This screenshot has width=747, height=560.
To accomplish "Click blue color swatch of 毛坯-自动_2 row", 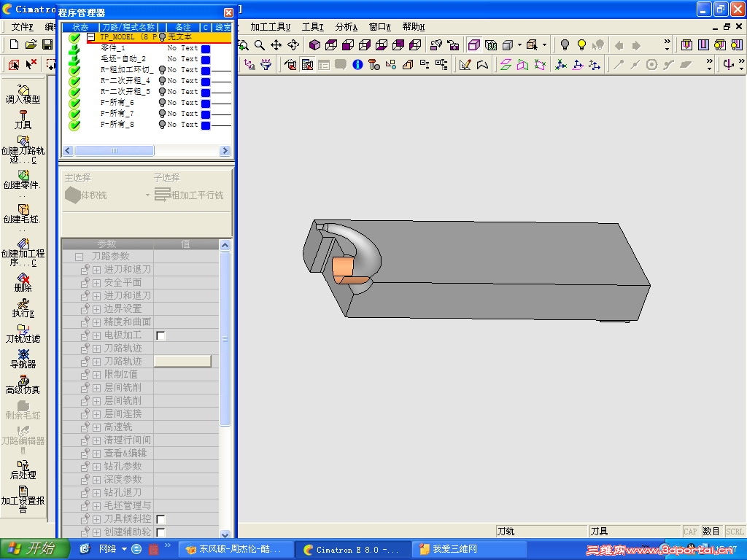I will (x=206, y=60).
